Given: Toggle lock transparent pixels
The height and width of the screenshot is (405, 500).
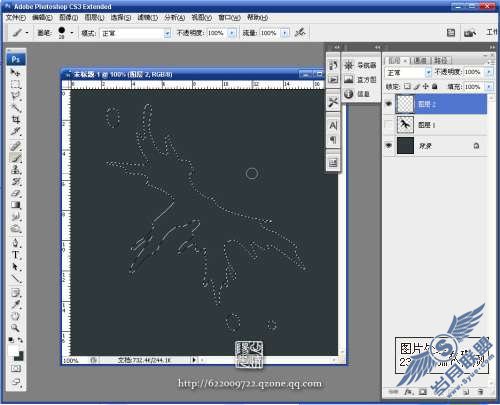Looking at the screenshot, I should pos(407,86).
